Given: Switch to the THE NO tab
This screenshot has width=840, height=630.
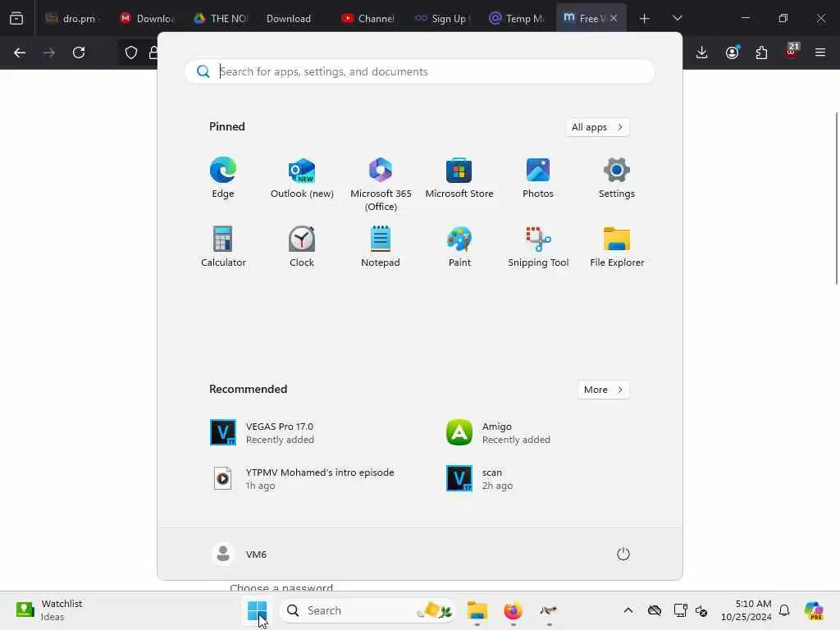Looking at the screenshot, I should (x=221, y=18).
